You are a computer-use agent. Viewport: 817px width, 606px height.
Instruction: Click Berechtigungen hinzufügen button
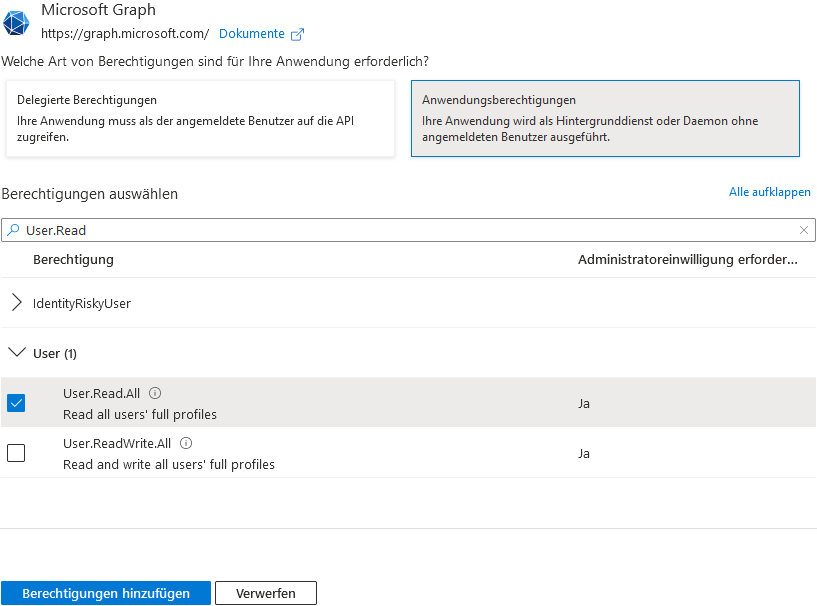coord(106,593)
